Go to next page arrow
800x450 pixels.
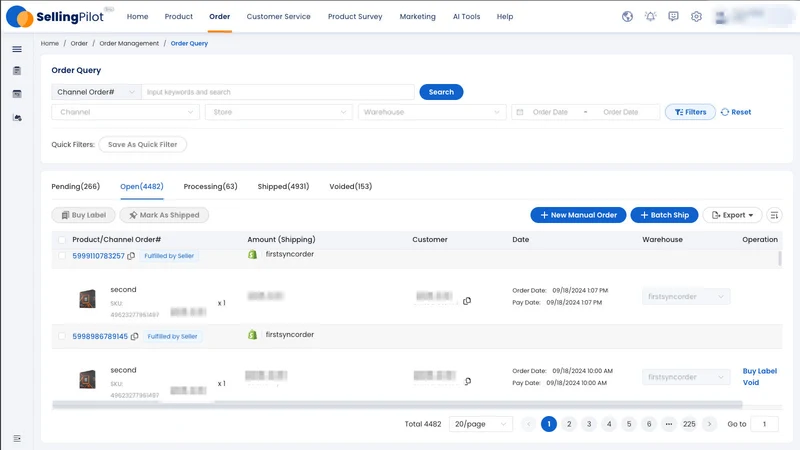pyautogui.click(x=709, y=424)
